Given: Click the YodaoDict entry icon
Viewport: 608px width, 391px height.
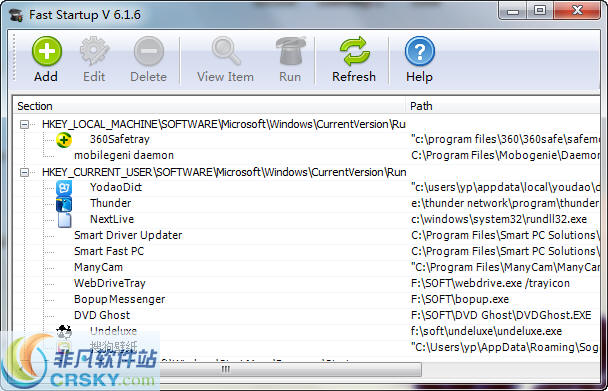Looking at the screenshot, I should 64,187.
